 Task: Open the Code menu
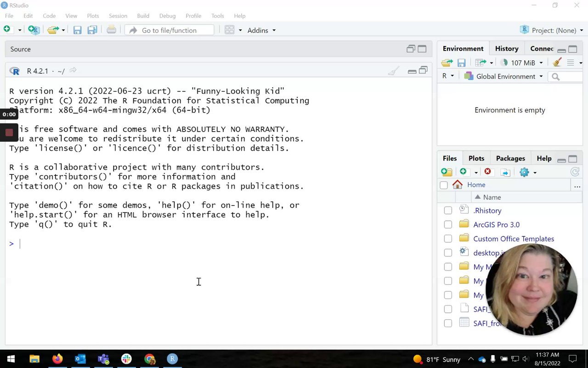[x=49, y=16]
